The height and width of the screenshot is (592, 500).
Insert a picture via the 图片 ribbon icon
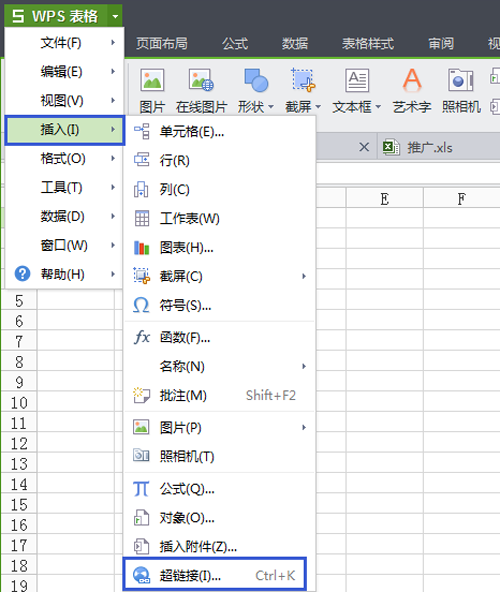152,80
